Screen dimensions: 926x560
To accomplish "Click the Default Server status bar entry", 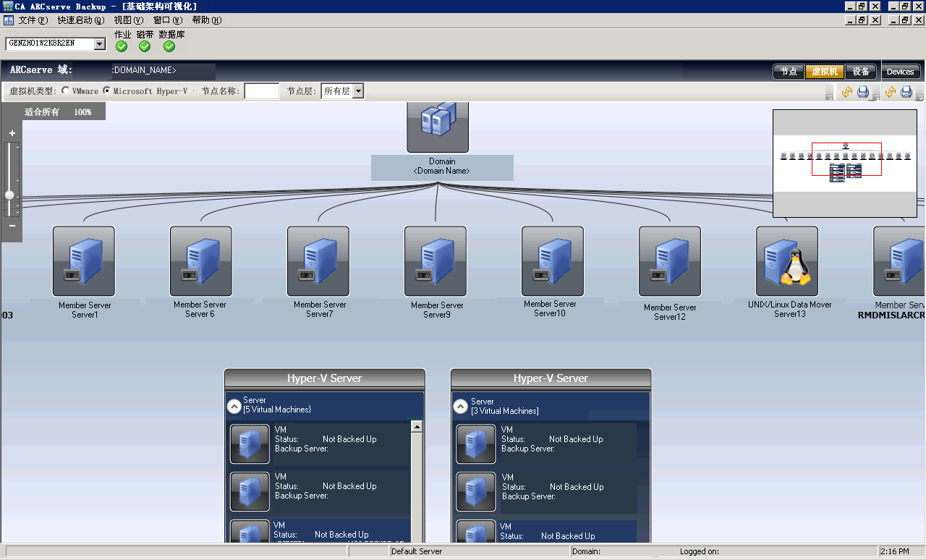I will coord(417,551).
